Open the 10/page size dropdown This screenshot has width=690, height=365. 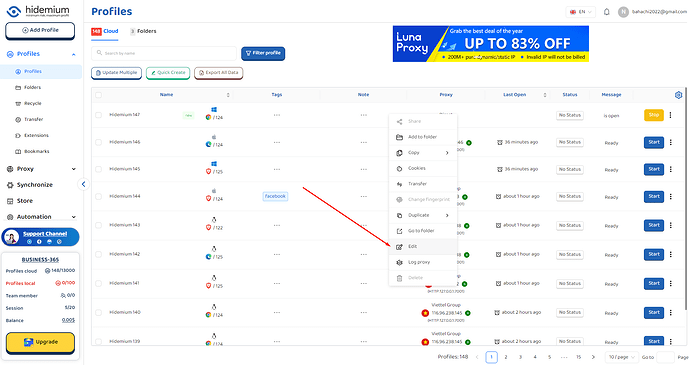tap(621, 357)
